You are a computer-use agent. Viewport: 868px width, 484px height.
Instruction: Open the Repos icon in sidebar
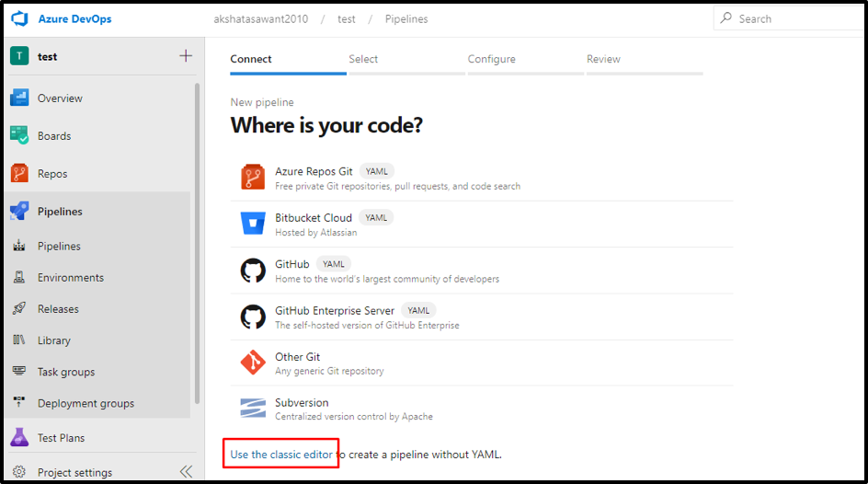click(x=19, y=173)
